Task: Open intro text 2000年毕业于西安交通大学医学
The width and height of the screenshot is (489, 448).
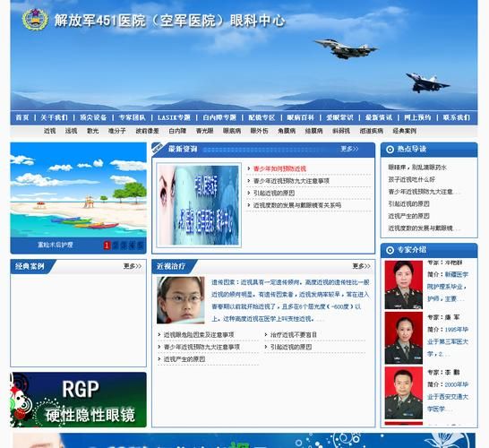Action: 448,397
